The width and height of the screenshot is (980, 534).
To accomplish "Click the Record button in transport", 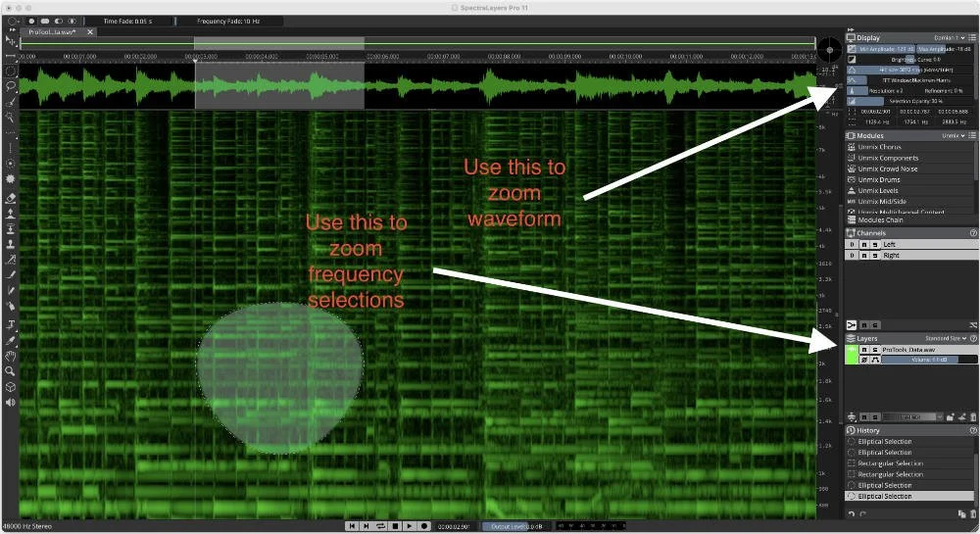I will coord(423,526).
